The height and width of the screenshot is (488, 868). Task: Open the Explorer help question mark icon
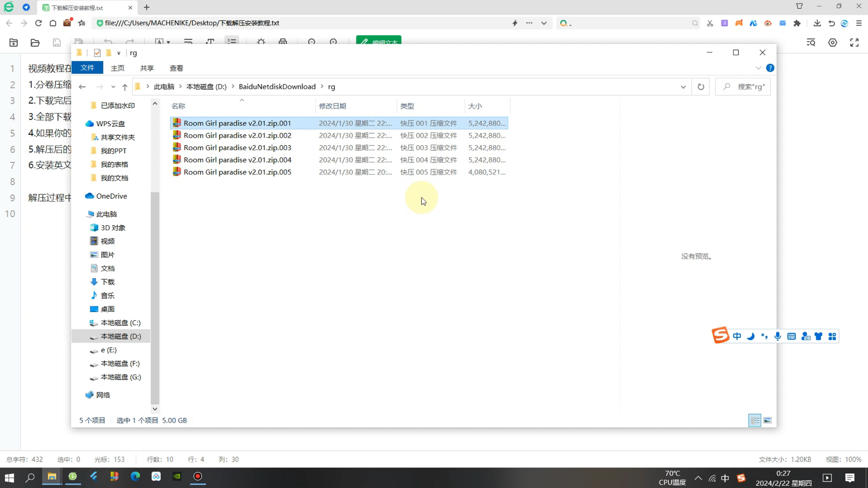pos(770,68)
